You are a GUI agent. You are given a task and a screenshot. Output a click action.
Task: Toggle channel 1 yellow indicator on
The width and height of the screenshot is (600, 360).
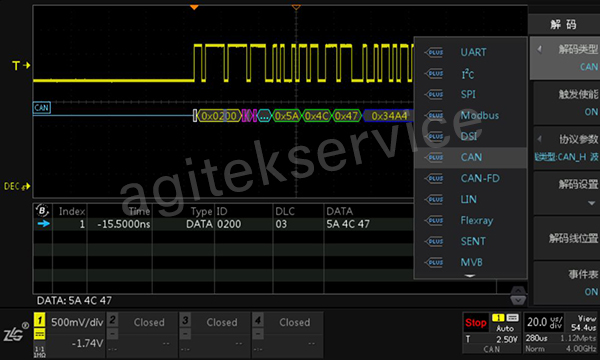point(39,320)
